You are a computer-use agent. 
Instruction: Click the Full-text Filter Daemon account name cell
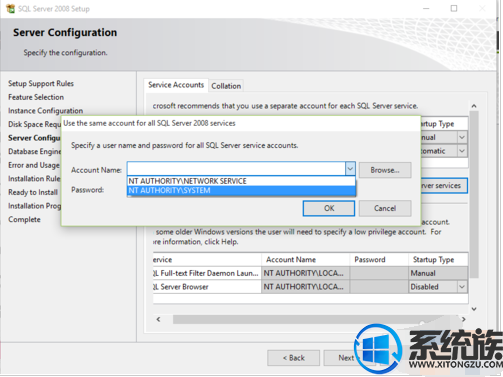pos(305,273)
